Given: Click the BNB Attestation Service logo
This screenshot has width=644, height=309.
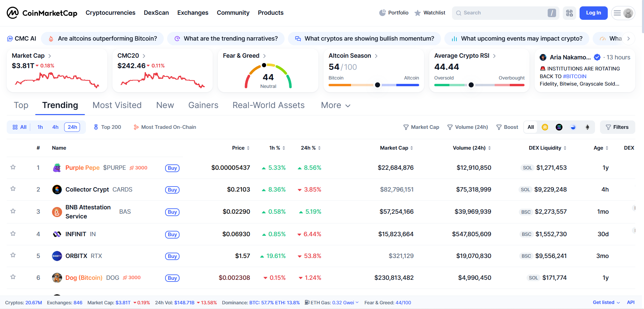Looking at the screenshot, I should coord(57,212).
